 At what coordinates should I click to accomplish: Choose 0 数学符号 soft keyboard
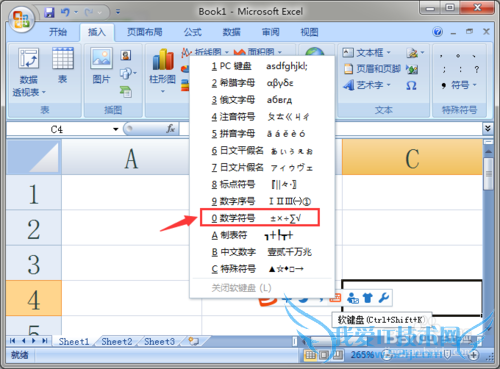pos(260,218)
